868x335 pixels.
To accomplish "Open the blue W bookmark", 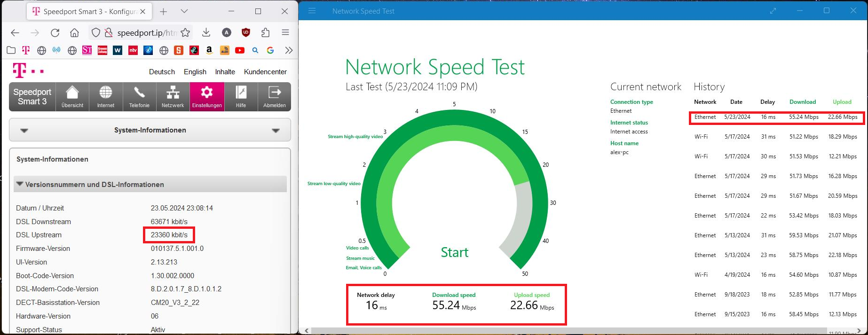I will point(118,50).
